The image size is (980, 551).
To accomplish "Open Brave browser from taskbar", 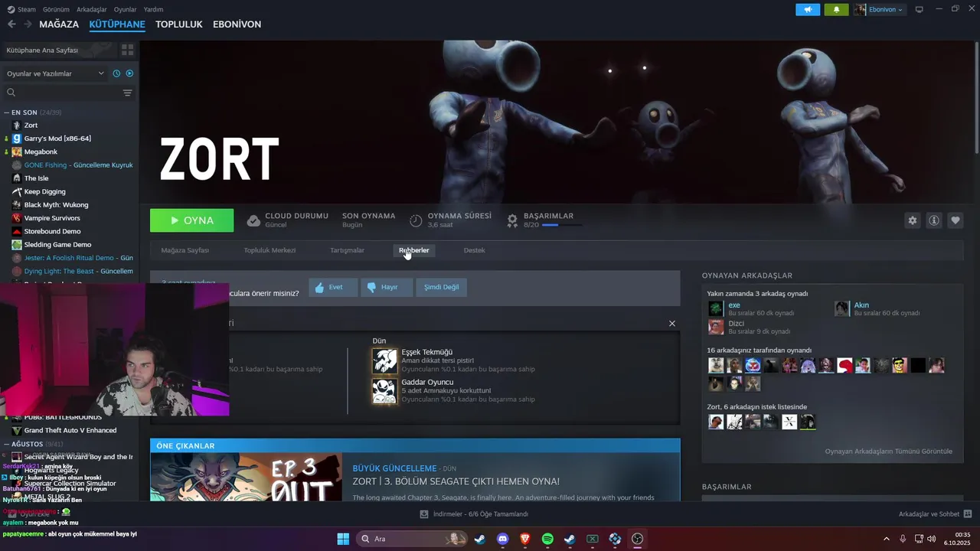I will [524, 539].
